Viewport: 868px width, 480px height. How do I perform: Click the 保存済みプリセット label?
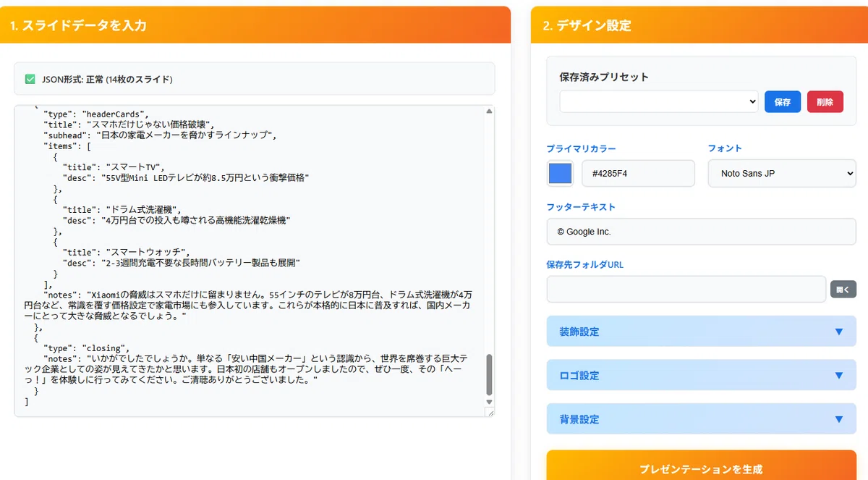[x=604, y=77]
